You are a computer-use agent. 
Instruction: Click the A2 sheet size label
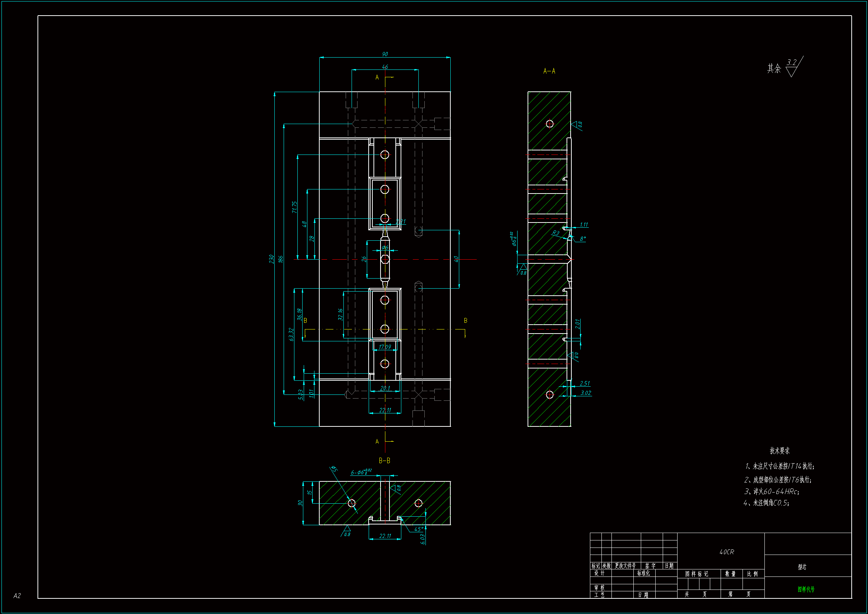click(x=17, y=596)
